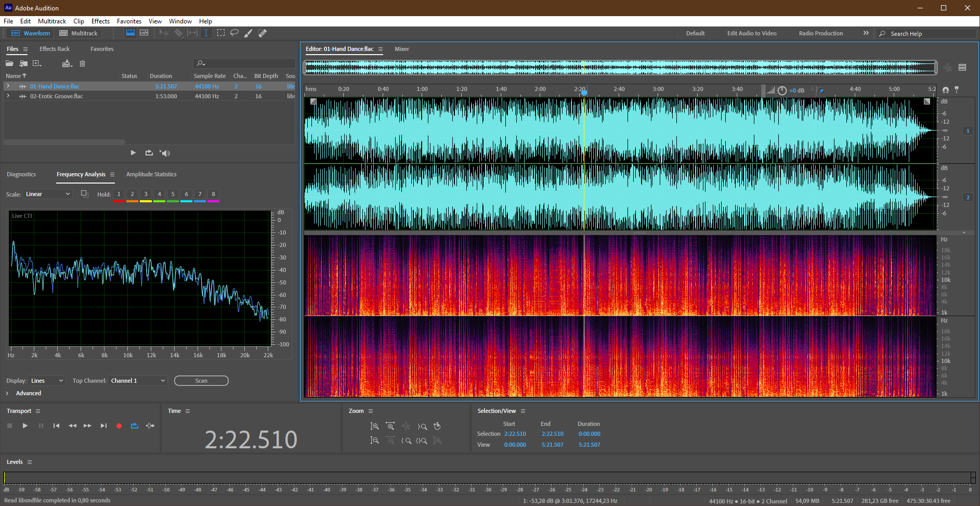The height and width of the screenshot is (506, 980).
Task: Click the Import File icon
Action: point(23,63)
